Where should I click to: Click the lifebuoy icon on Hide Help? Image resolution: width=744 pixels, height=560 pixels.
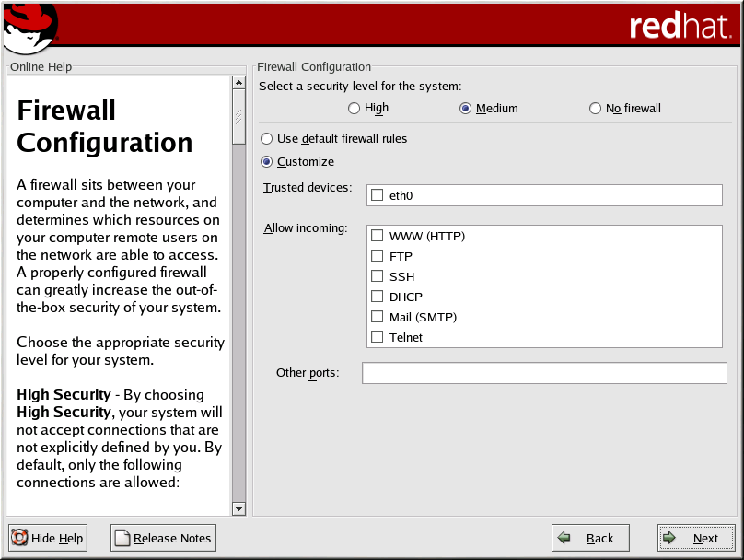pos(19,538)
